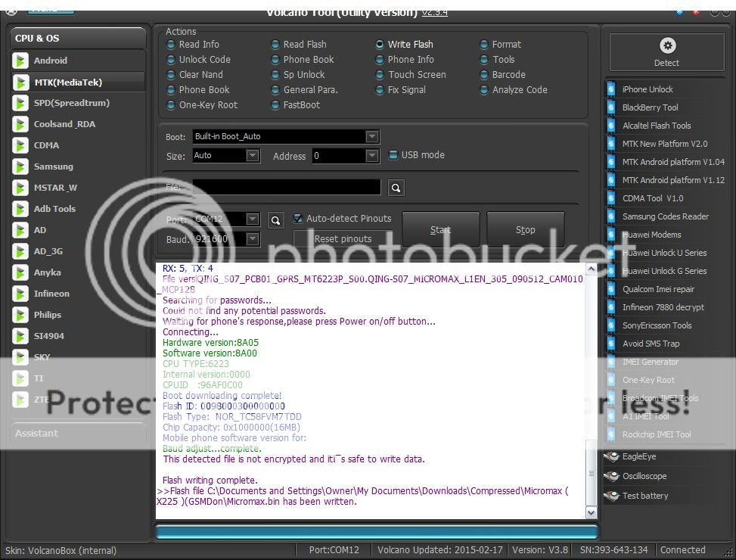Launch BlackBerry Tool icon
Screen dimensions: 736x560
click(x=610, y=107)
